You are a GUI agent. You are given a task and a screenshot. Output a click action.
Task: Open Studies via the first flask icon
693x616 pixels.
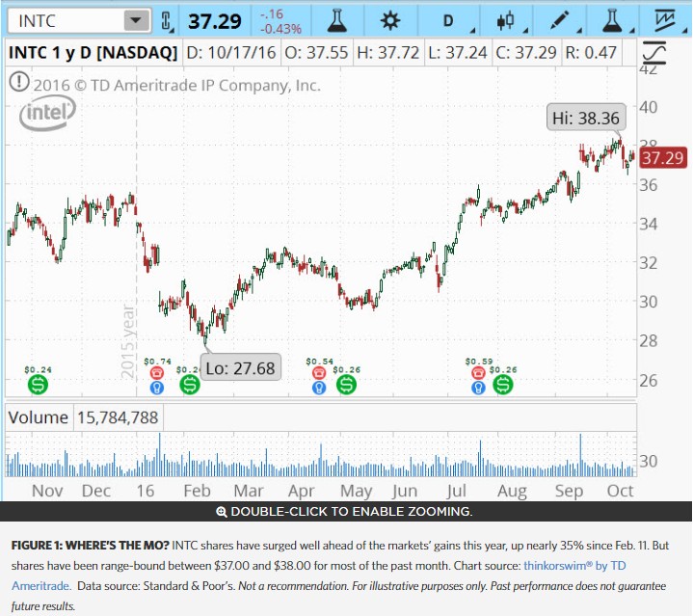tap(337, 21)
